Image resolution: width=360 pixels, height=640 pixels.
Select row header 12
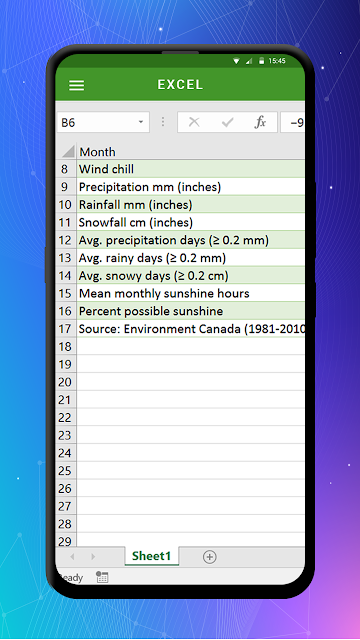click(x=66, y=240)
